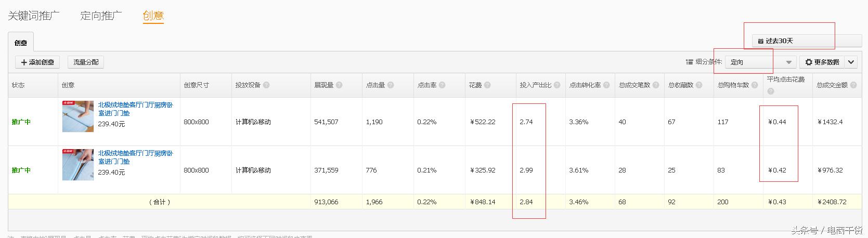Image resolution: width=868 pixels, height=238 pixels.
Task: Click help icon next to 花费
Action: pos(487,85)
